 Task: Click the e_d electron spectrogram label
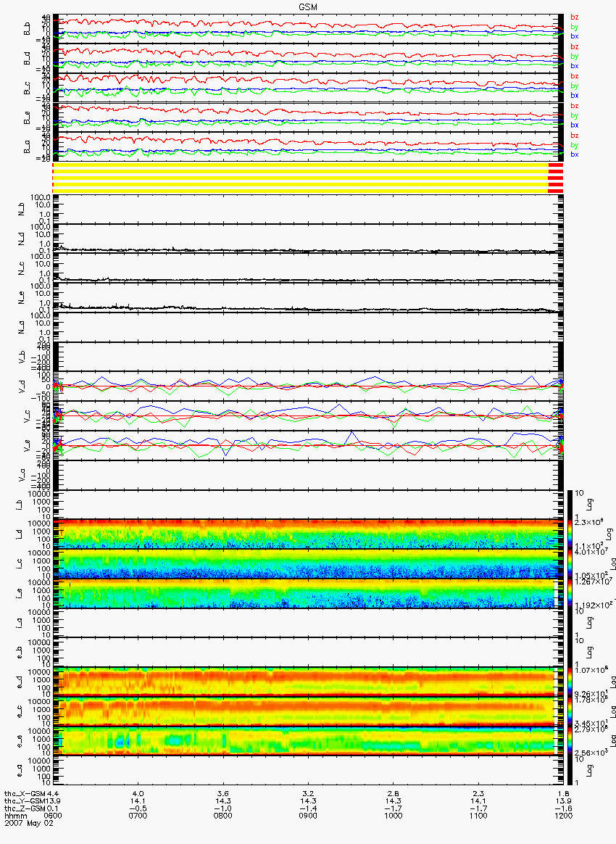coord(20,682)
